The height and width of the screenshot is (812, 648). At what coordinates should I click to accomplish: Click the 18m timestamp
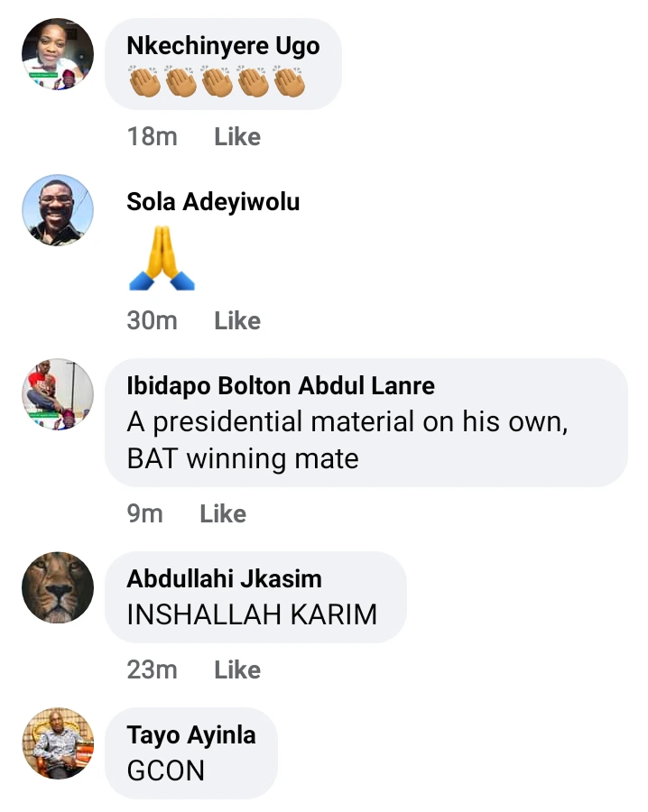[x=153, y=137]
